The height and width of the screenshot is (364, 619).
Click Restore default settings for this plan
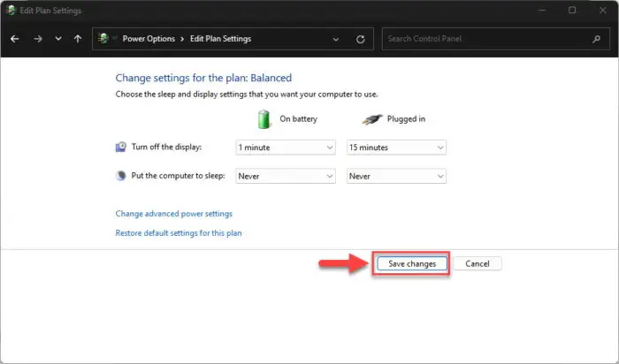(x=179, y=233)
